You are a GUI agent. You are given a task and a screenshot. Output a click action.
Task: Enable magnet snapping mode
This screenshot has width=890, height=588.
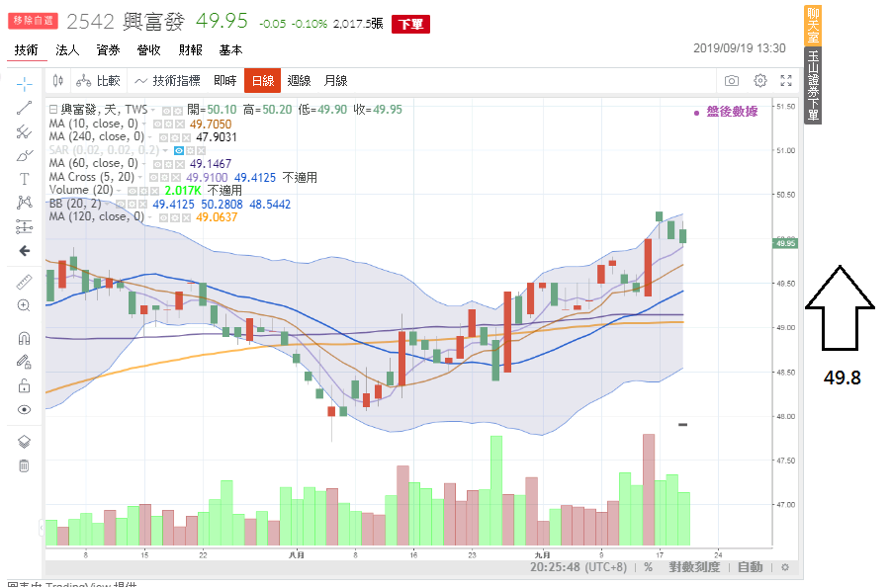point(24,339)
